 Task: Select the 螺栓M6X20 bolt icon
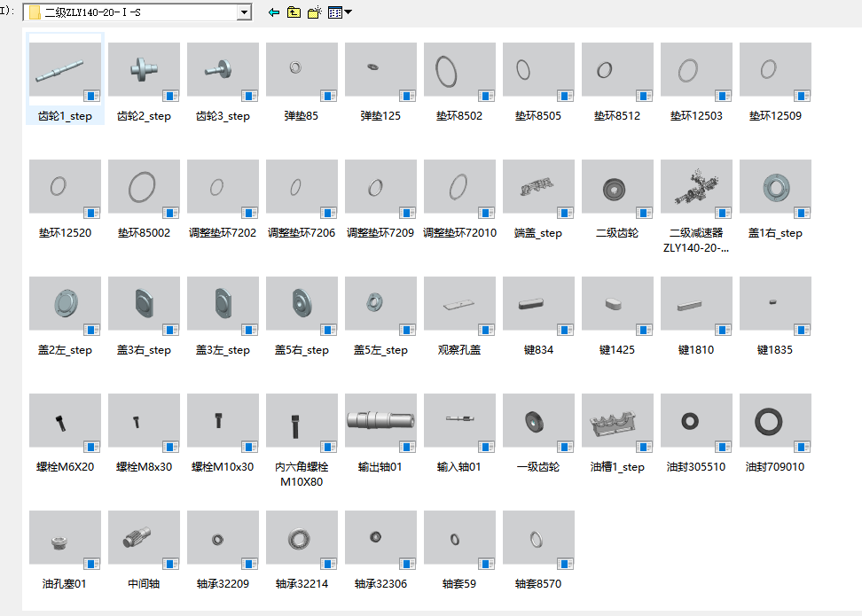click(x=65, y=424)
